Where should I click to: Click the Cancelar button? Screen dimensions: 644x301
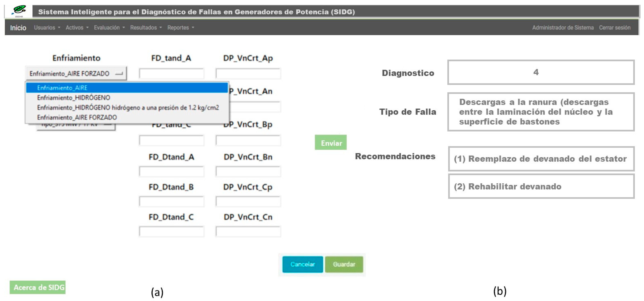point(302,264)
